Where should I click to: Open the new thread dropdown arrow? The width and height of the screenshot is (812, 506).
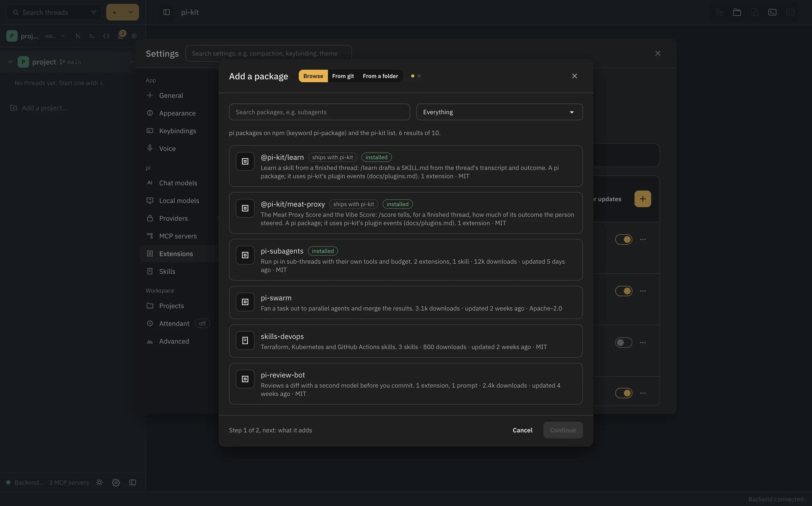[131, 12]
